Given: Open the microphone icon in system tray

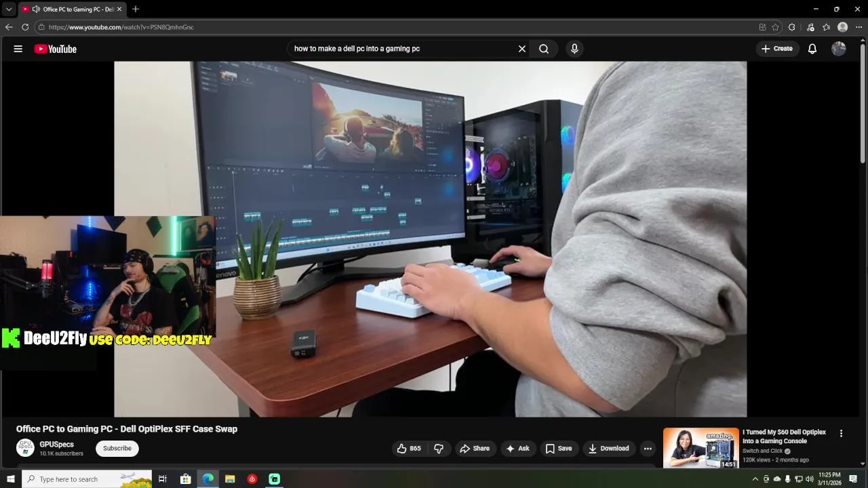Looking at the screenshot, I should (787, 479).
